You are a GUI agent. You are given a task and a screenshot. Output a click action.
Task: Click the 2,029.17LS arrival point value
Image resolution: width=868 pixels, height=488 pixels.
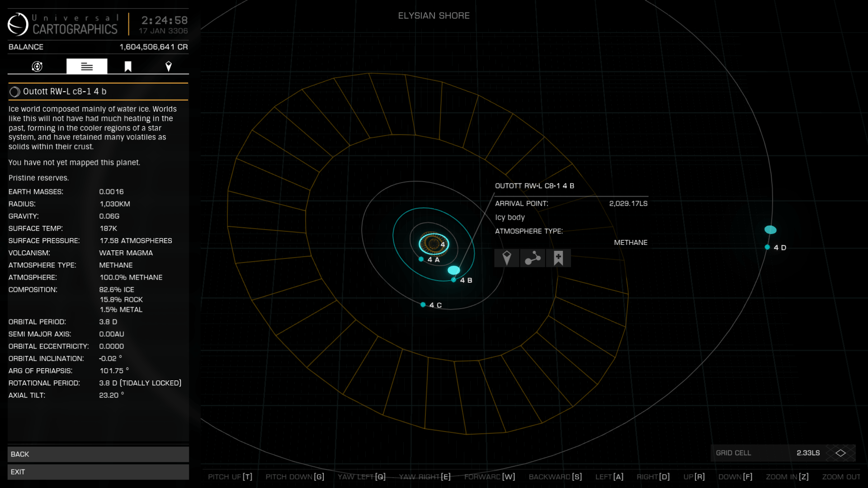point(628,203)
